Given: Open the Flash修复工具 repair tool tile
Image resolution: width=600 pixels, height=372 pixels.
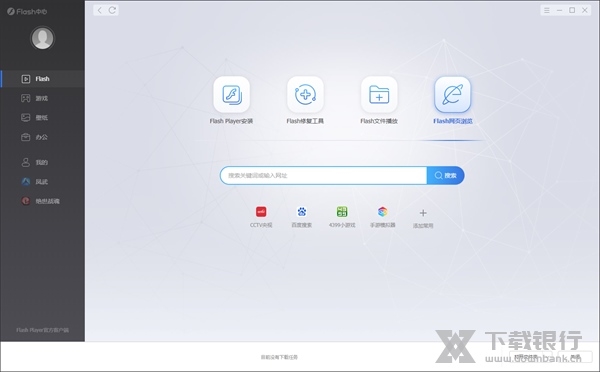Looking at the screenshot, I should click(305, 101).
